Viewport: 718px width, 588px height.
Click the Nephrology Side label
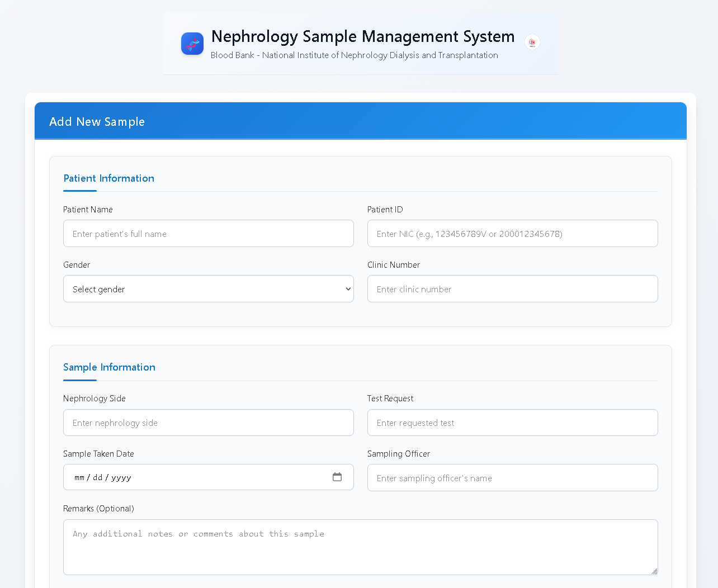click(x=95, y=399)
